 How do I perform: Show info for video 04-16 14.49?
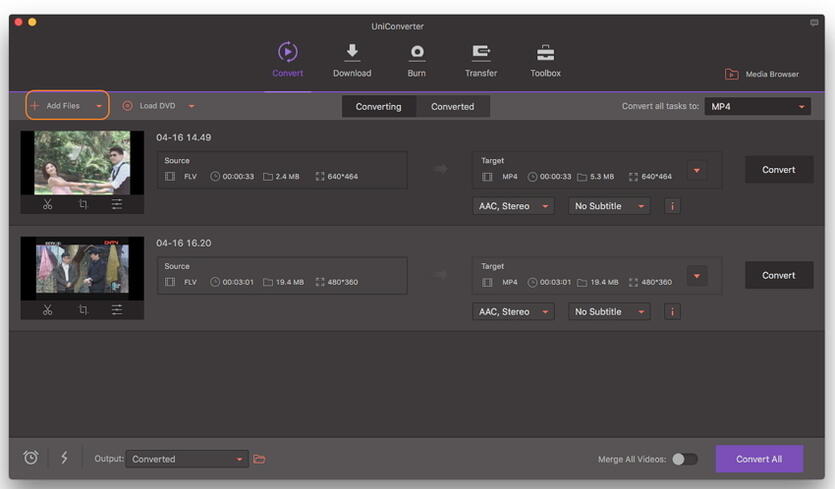pyautogui.click(x=673, y=206)
